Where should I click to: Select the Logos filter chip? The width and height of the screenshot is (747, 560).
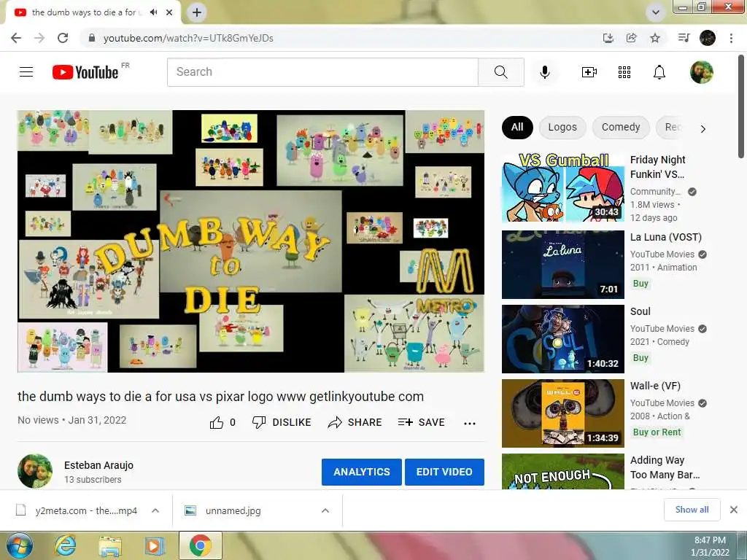pos(562,127)
